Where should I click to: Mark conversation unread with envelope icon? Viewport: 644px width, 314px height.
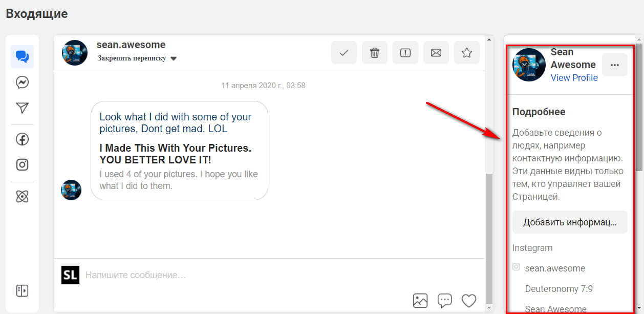point(436,52)
